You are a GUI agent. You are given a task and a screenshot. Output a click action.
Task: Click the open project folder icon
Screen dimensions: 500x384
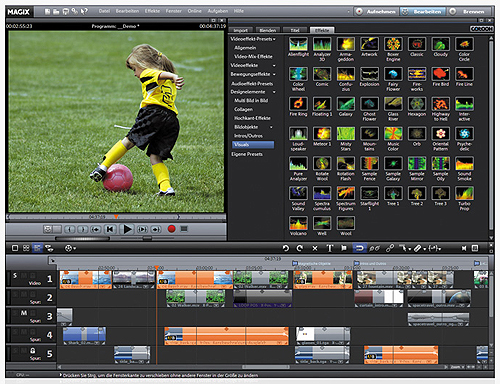pyautogui.click(x=56, y=12)
